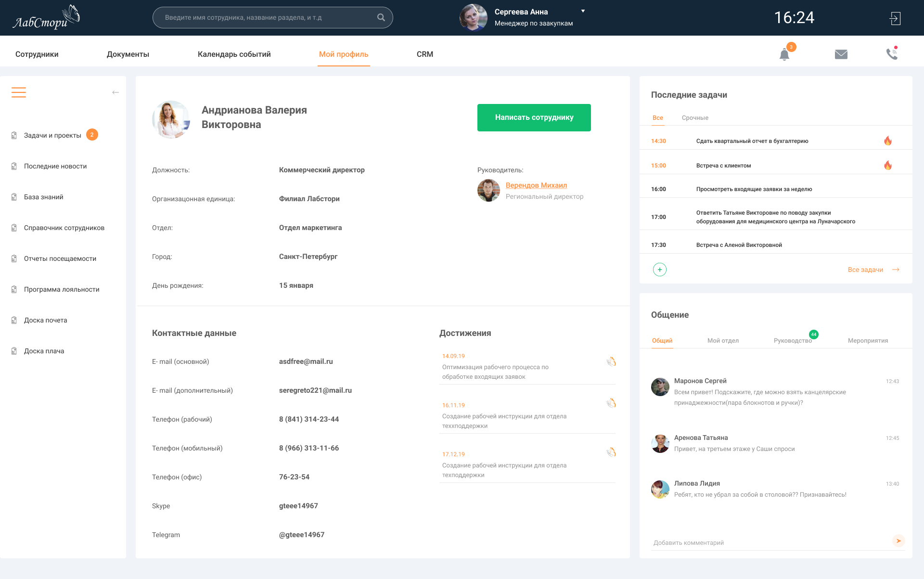The width and height of the screenshot is (924, 579).
Task: Click the employee search input field
Action: coord(273,17)
